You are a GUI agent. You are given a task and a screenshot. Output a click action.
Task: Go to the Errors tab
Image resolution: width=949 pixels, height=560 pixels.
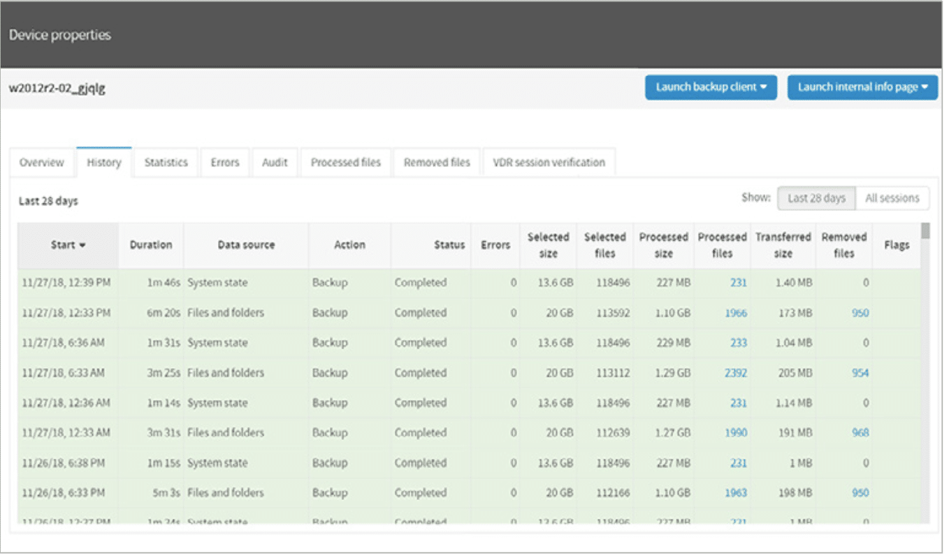tap(224, 163)
